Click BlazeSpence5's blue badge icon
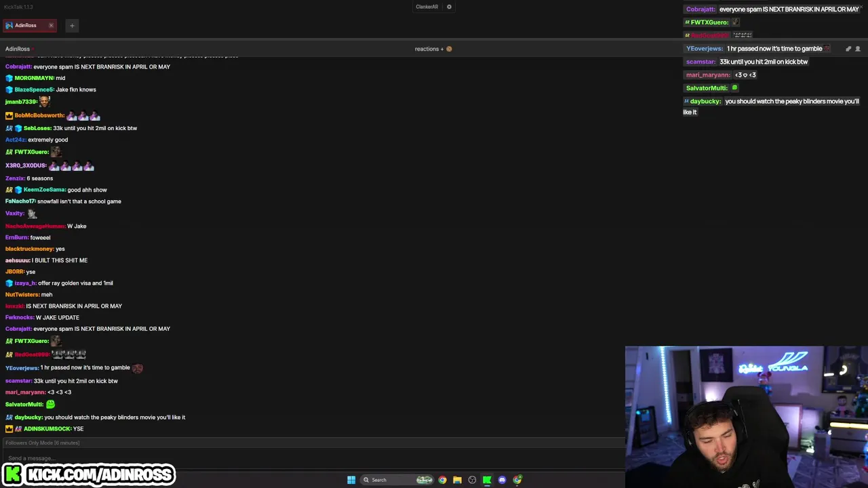 (9, 89)
